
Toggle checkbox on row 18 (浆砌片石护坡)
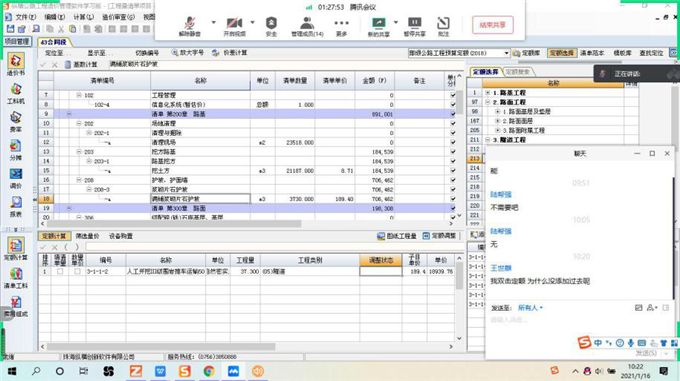pos(453,199)
